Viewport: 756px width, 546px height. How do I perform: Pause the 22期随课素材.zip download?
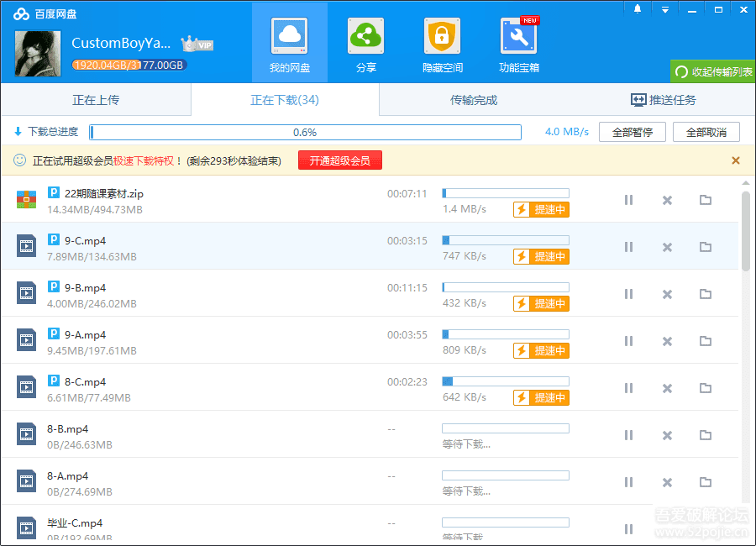(628, 200)
